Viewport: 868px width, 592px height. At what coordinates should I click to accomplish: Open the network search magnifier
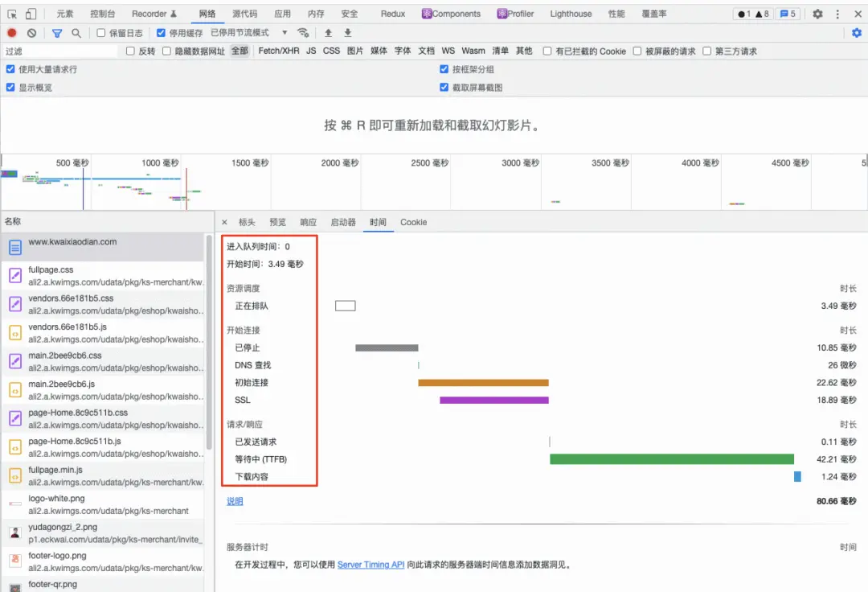(x=76, y=33)
